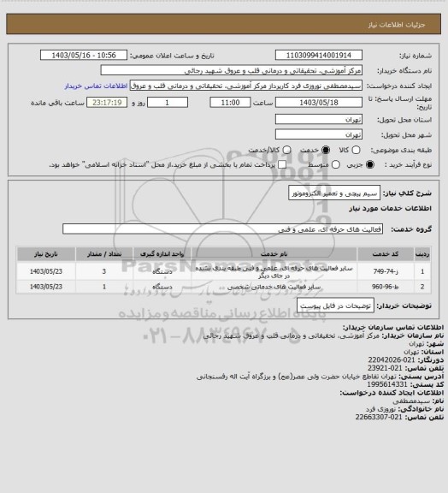Toggle the اسناد خزانه اسلامی payment checkbox
The height and width of the screenshot is (493, 448).
(282, 164)
